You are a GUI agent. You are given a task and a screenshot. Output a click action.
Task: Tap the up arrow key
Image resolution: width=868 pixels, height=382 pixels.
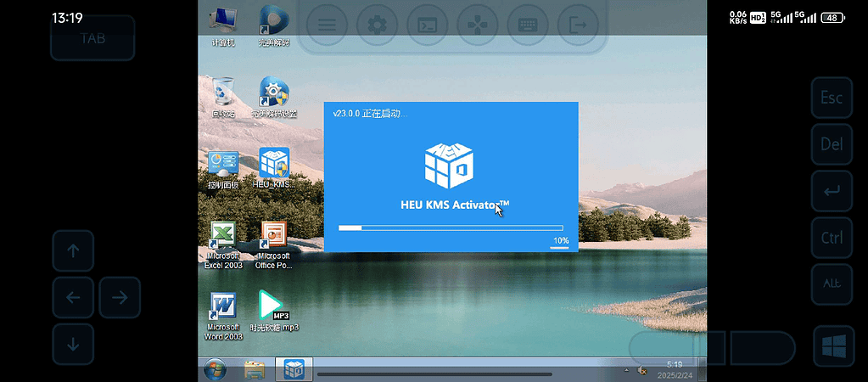point(73,250)
